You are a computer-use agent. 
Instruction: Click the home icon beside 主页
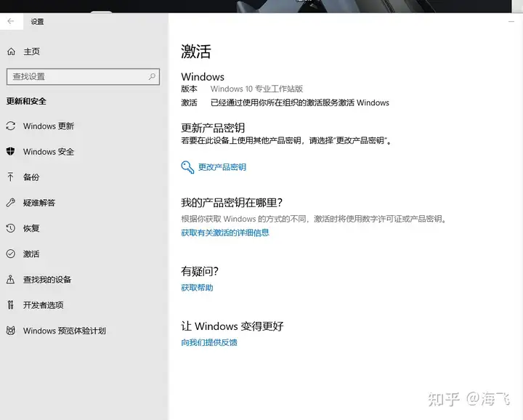(11, 52)
